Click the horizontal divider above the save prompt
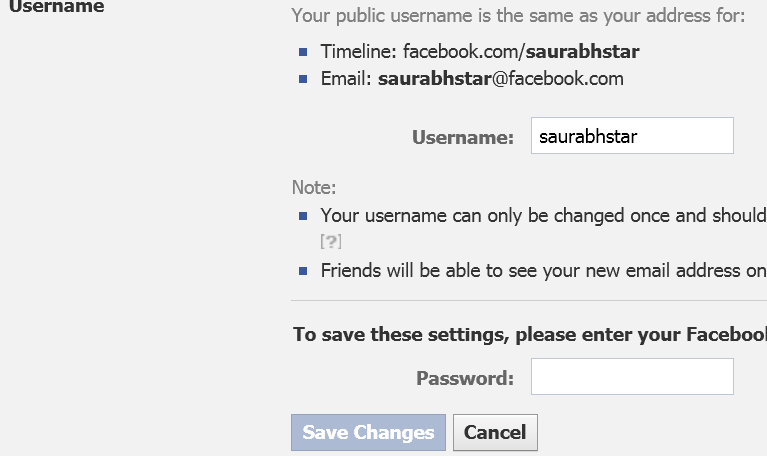Screen dimensions: 767x456 coord(528,300)
